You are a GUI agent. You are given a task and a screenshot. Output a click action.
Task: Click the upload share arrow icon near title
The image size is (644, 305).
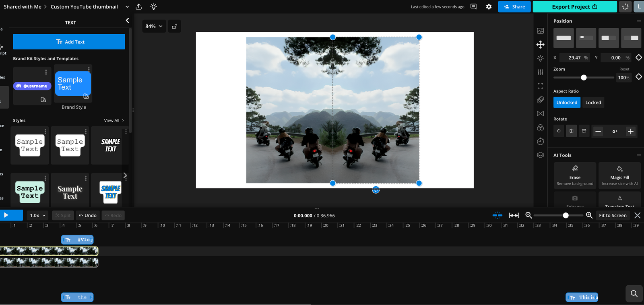(x=138, y=6)
